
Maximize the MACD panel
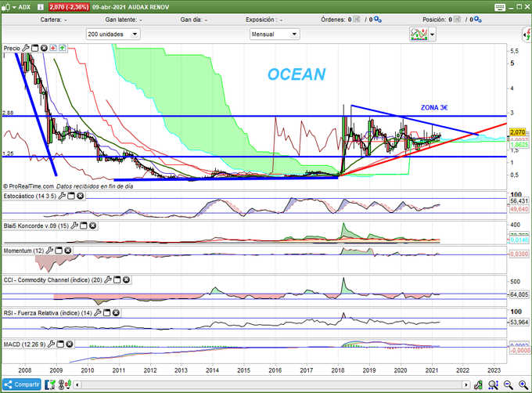60,344
